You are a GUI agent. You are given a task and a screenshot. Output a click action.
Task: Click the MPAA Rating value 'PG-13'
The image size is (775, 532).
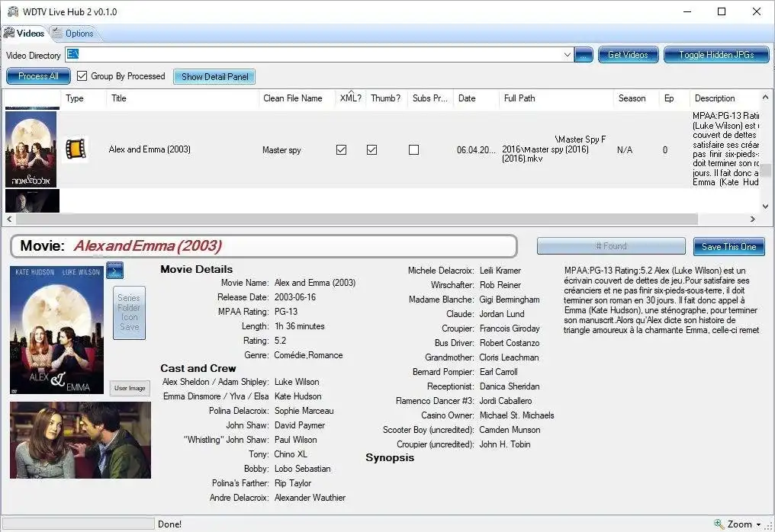click(286, 312)
